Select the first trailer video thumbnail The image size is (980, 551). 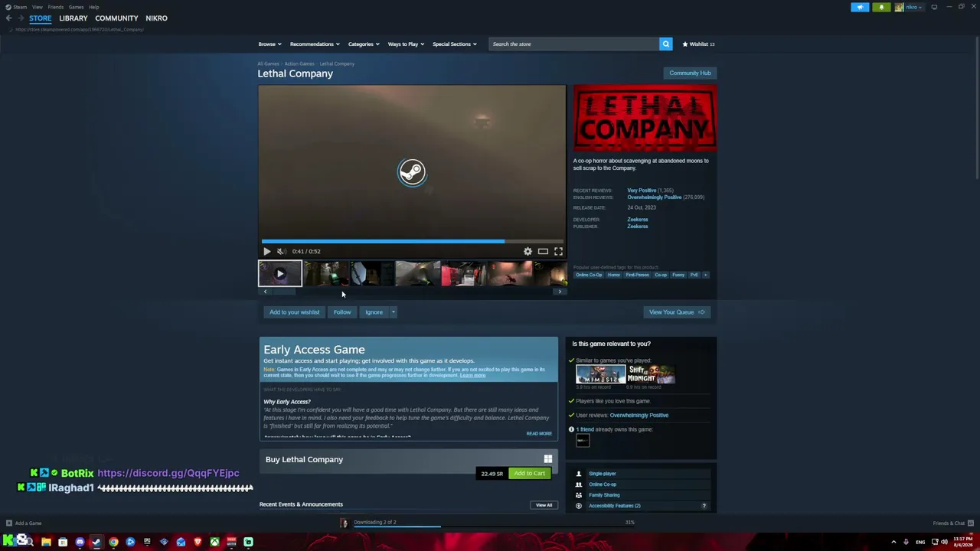click(x=279, y=273)
